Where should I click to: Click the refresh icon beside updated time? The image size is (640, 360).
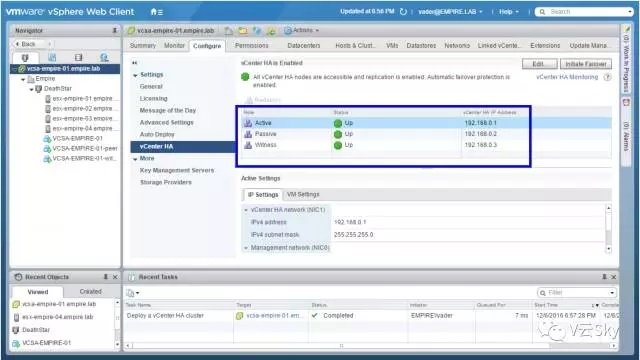[x=403, y=11]
